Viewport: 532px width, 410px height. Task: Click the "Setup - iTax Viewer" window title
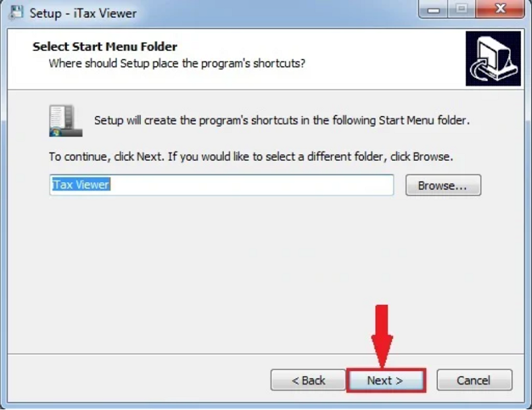click(x=83, y=13)
